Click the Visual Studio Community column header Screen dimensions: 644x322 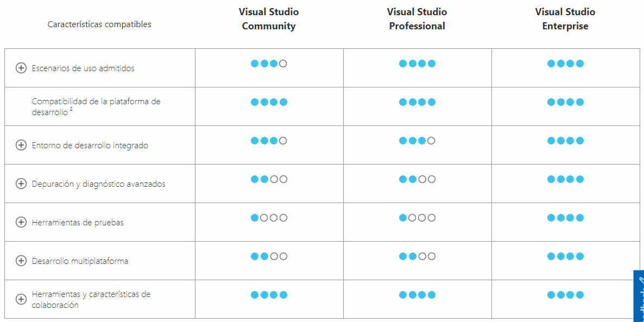(269, 19)
